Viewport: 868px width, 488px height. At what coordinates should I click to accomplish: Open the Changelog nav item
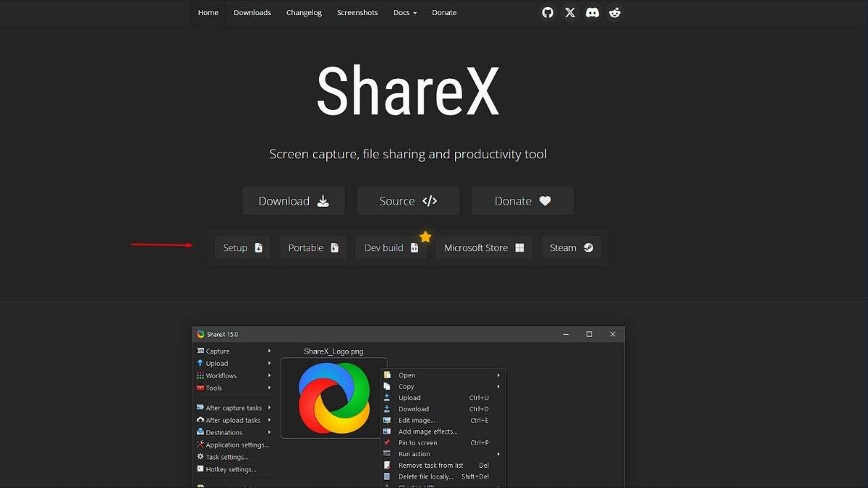coord(304,12)
